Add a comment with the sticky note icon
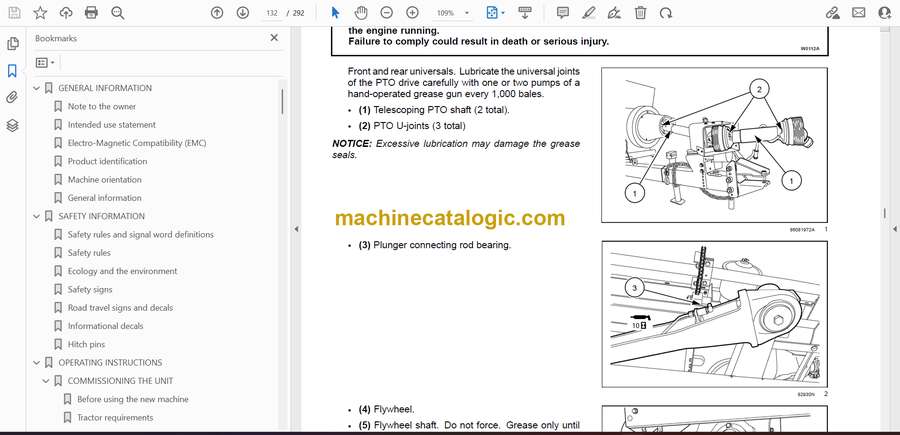Screen dimensions: 900x435 (x=563, y=13)
